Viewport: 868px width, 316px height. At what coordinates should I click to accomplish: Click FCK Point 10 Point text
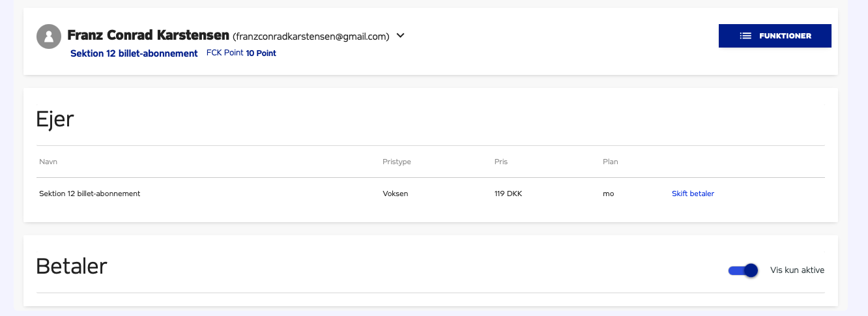(241, 53)
